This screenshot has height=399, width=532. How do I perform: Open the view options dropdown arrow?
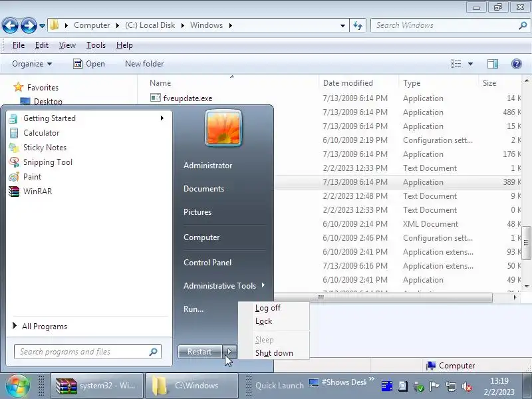[x=470, y=64]
